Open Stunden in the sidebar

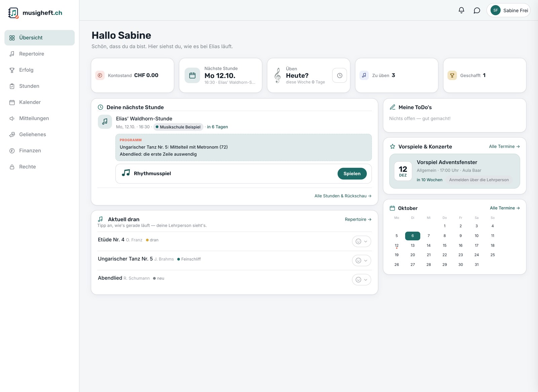click(40, 86)
